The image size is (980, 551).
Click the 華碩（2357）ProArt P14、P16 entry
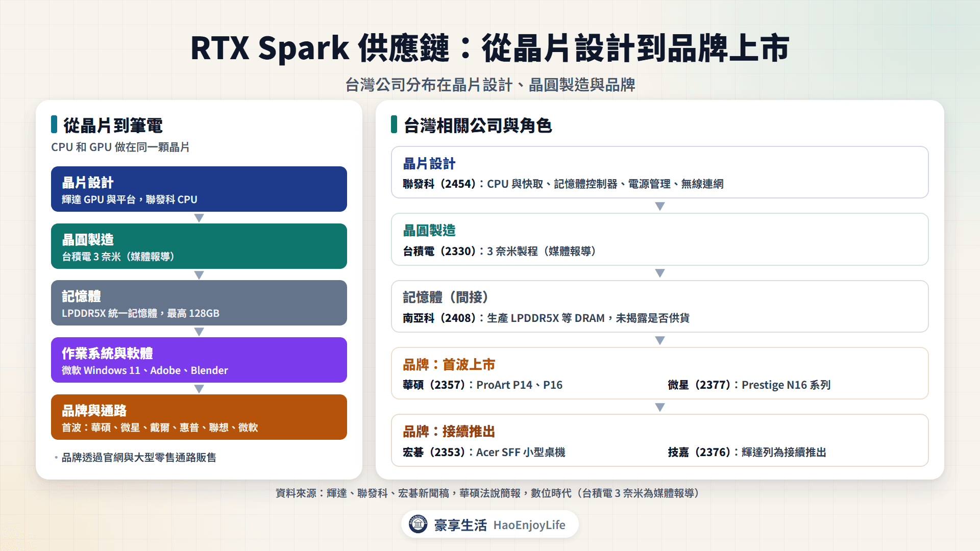[483, 385]
